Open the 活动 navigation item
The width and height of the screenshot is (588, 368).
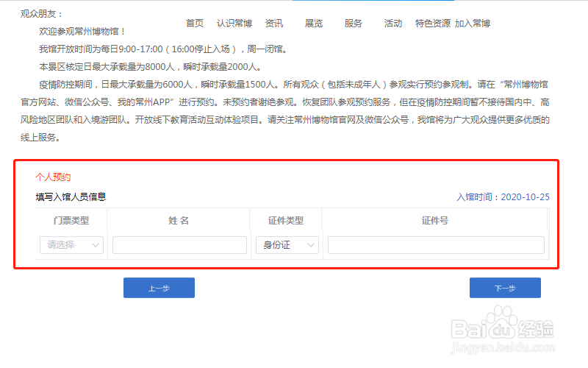point(393,24)
